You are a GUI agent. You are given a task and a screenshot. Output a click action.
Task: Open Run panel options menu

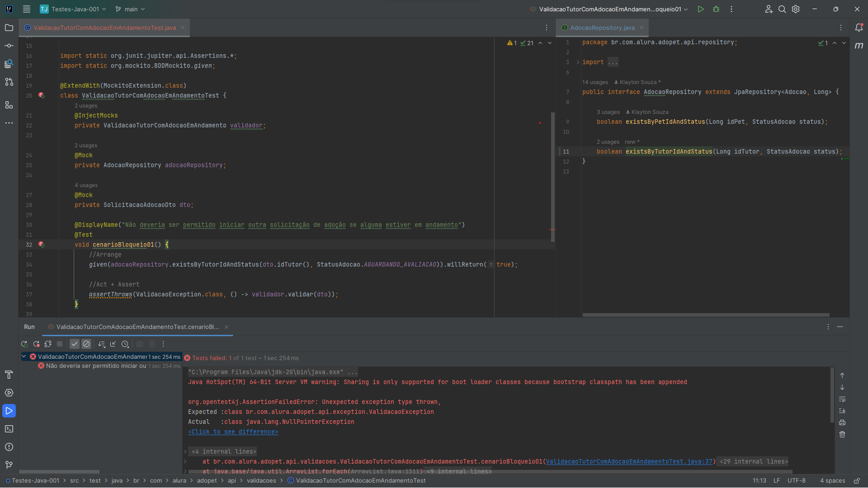pyautogui.click(x=828, y=327)
